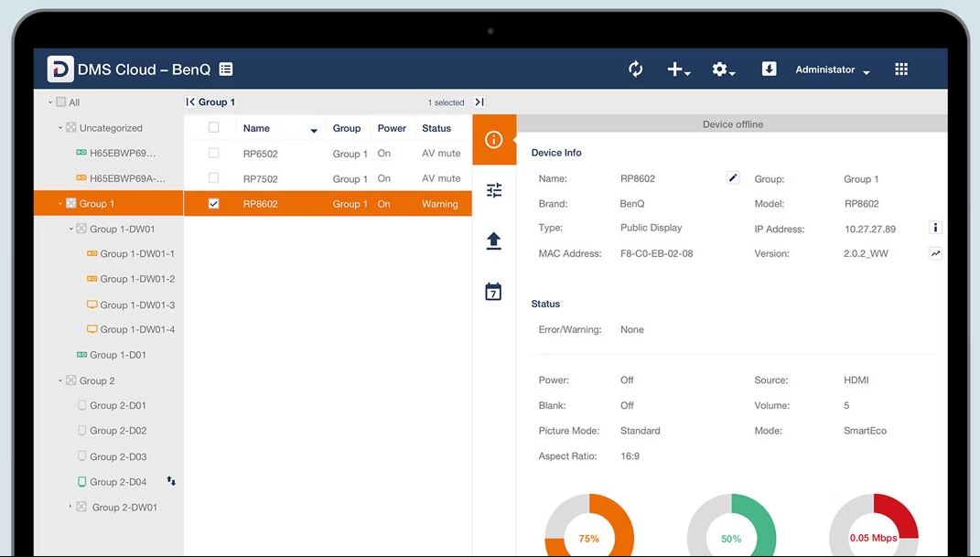This screenshot has height=557, width=980.
Task: Open the apps grid icon
Action: (x=901, y=70)
